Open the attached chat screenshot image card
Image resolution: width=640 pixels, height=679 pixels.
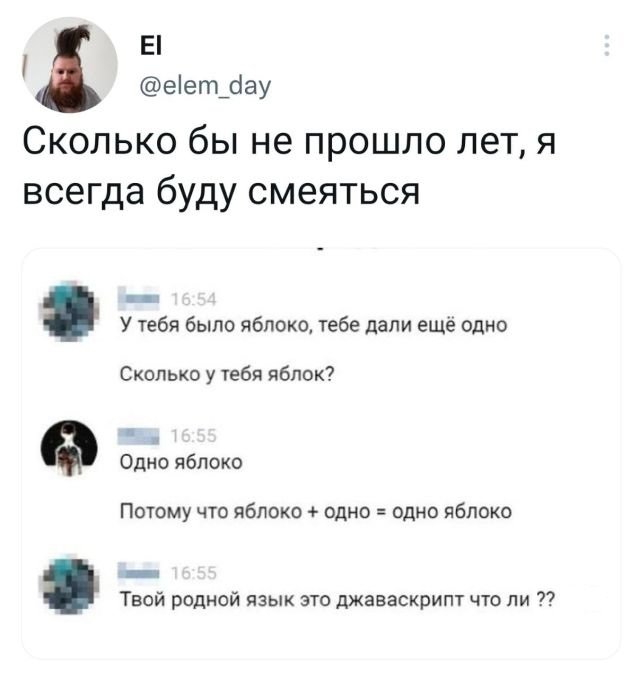point(321,453)
